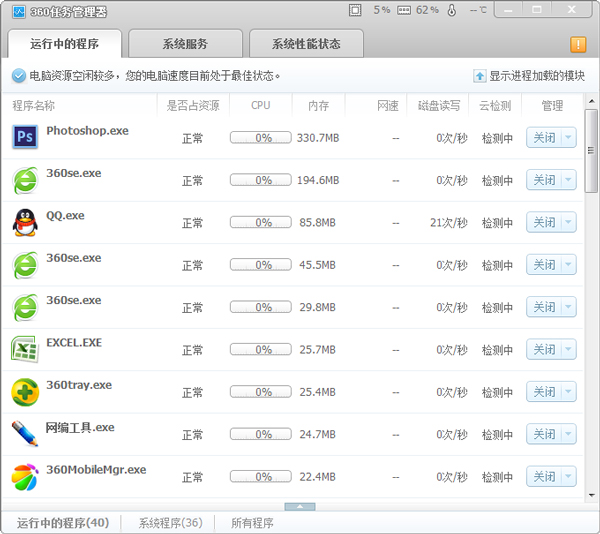This screenshot has width=600, height=534.
Task: Open dropdown arrow next to Photoshop.exe 关闭
Action: [569, 137]
